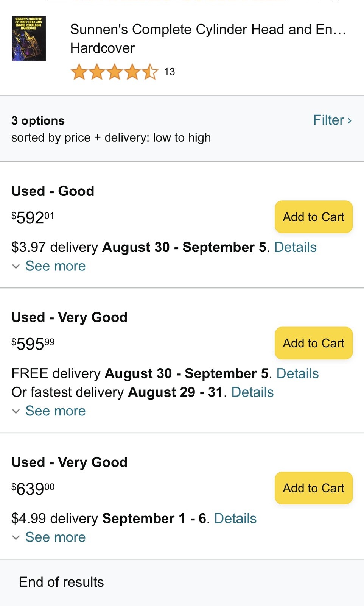Open the Sunnen's handbook cover thumbnail
Image resolution: width=364 pixels, height=606 pixels.
pyautogui.click(x=29, y=39)
